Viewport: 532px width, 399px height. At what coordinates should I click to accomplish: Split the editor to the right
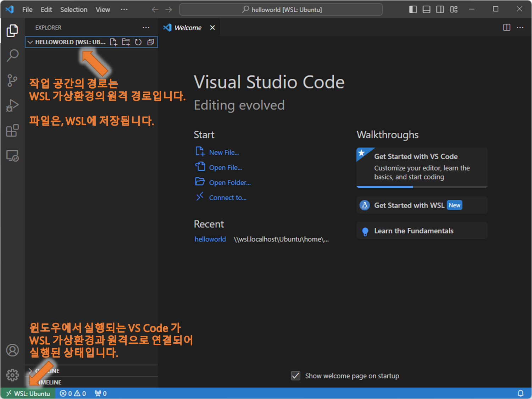pos(507,27)
